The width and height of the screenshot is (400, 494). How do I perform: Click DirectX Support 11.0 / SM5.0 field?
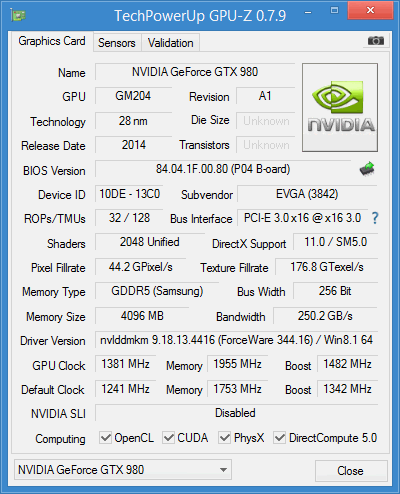point(335,242)
